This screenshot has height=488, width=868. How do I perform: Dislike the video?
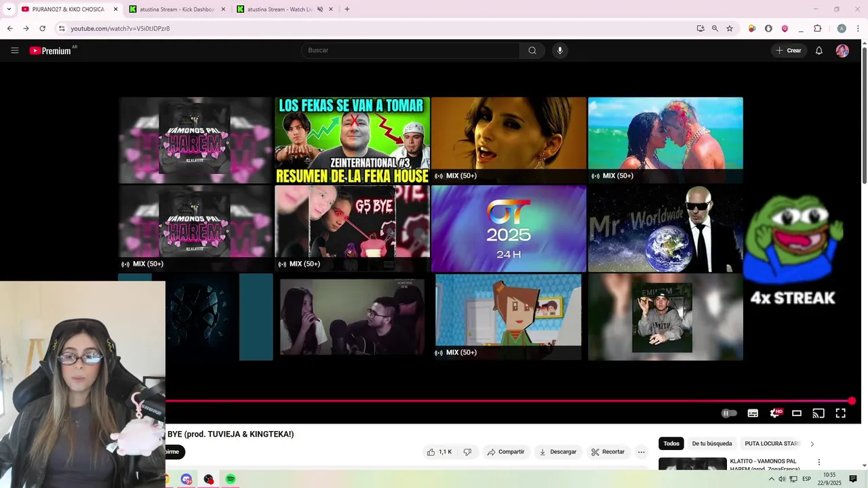click(467, 451)
